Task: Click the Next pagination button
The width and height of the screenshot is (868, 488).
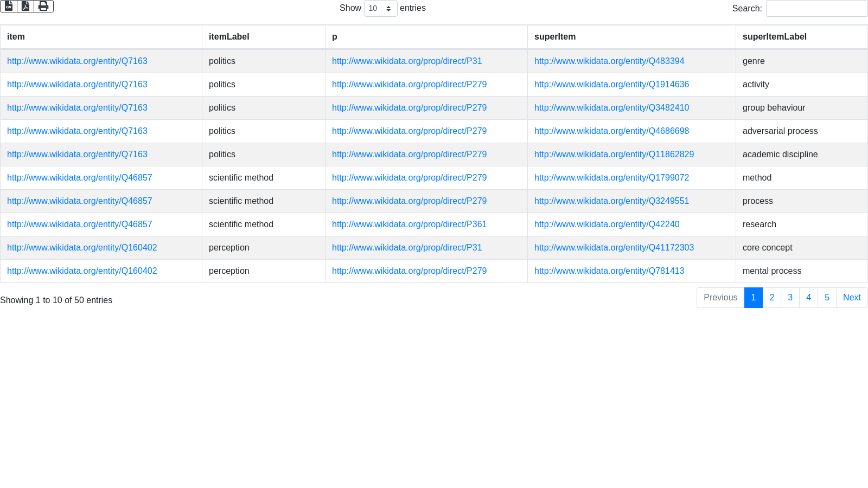Action: tap(851, 298)
